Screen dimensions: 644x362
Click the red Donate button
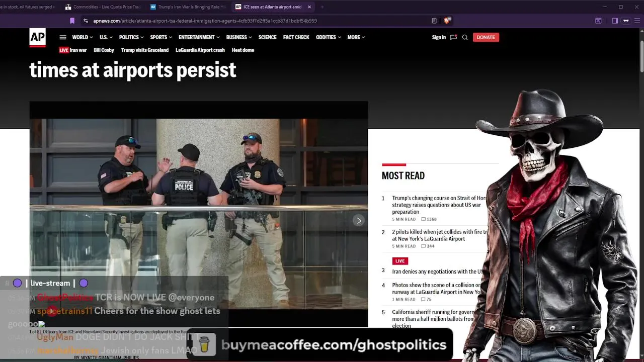coord(486,37)
